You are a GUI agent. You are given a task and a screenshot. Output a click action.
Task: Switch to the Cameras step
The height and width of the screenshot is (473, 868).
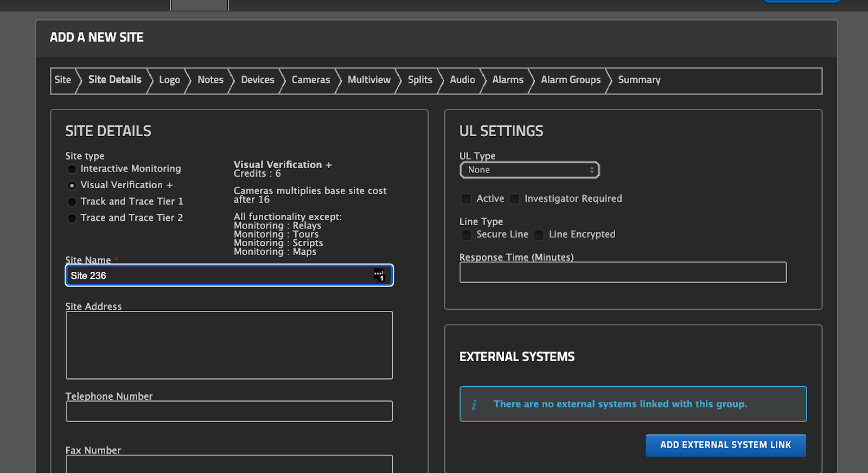tap(311, 80)
